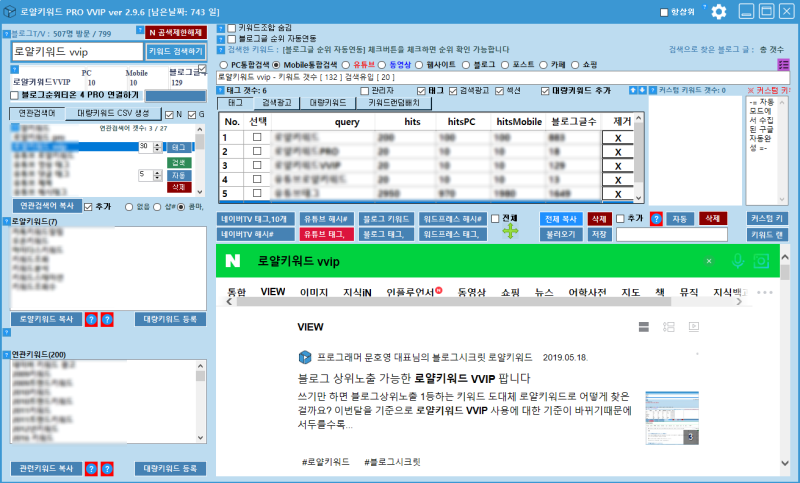
Task: Click the app cube logo icon
Action: [9, 11]
